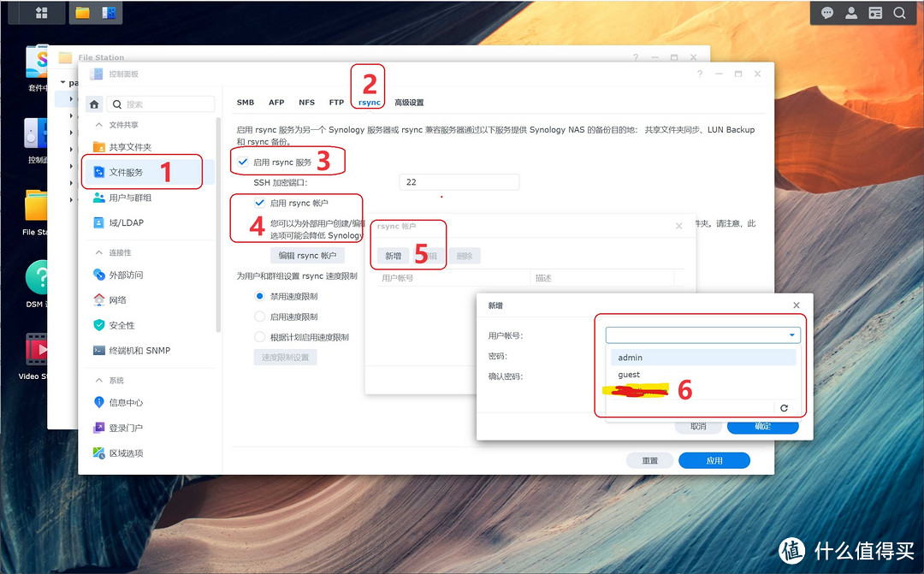Image resolution: width=924 pixels, height=574 pixels.
Task: Close the rsync account (rsync 帐户) dialog
Action: 678,226
